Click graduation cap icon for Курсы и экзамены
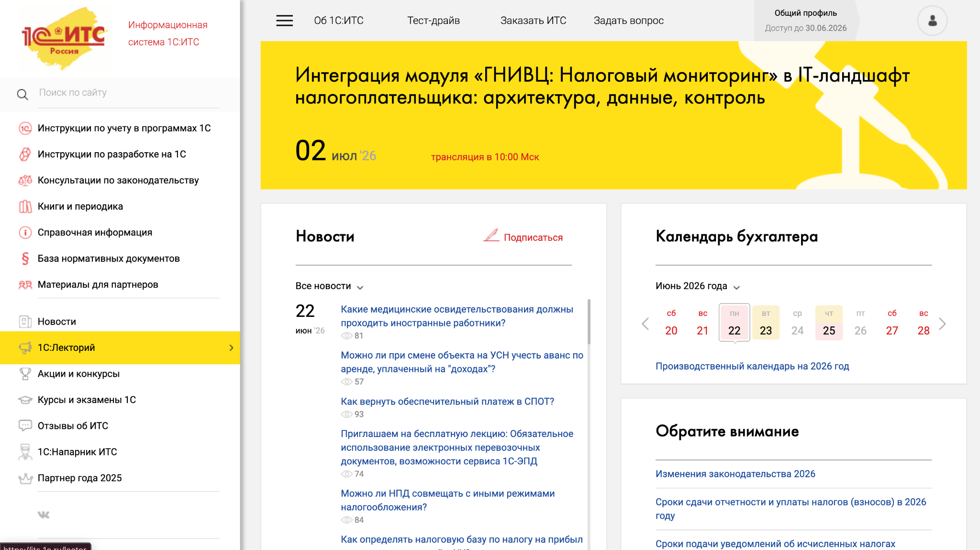The width and height of the screenshot is (980, 550). point(25,400)
